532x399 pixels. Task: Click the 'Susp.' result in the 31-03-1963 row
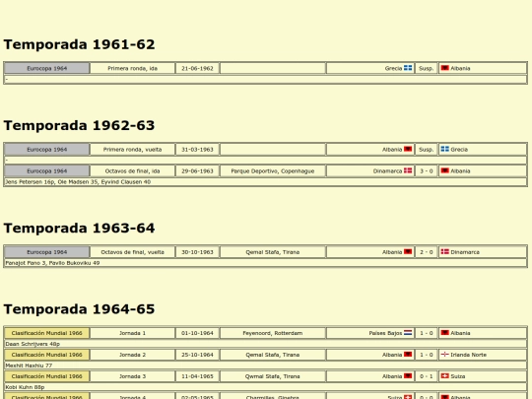427,150
